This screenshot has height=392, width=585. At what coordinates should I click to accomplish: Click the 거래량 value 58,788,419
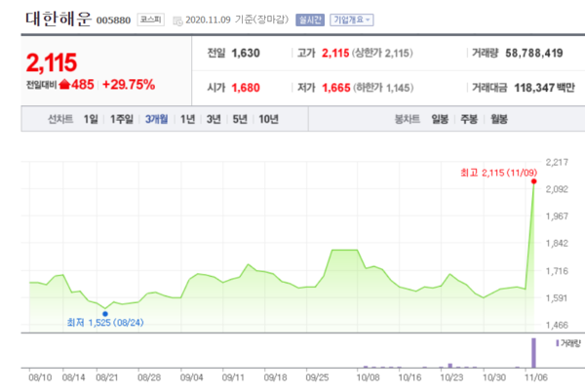534,54
